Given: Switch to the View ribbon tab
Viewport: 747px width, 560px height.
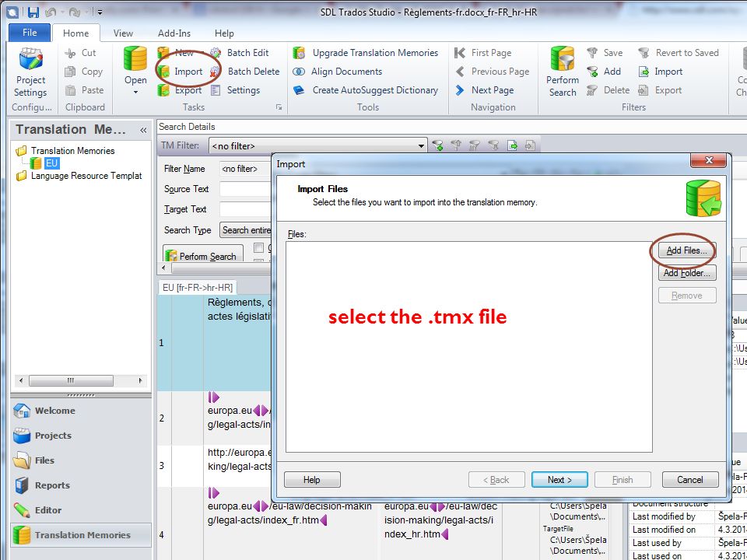Looking at the screenshot, I should coord(123,33).
